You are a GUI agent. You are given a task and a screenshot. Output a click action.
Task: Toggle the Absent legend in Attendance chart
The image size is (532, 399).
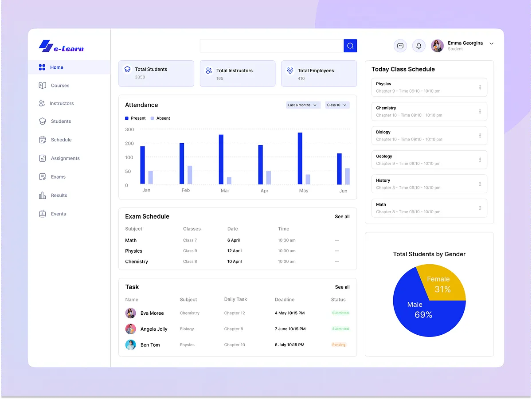(160, 118)
